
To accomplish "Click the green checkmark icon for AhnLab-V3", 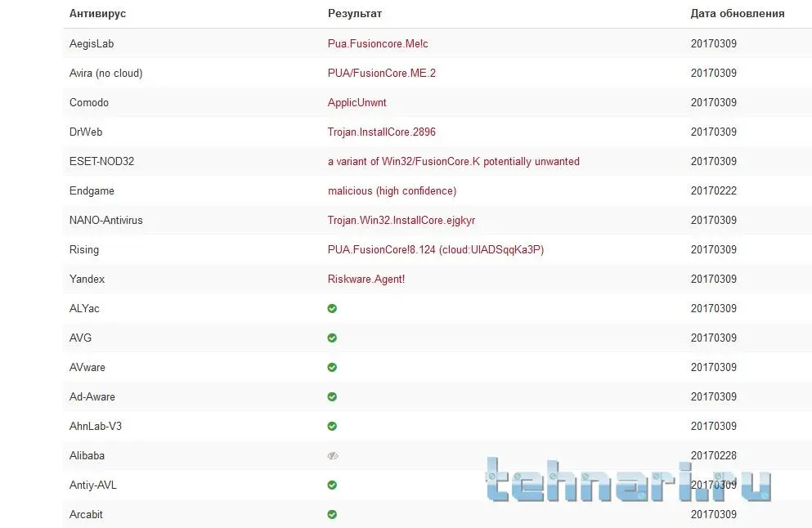I will [x=332, y=426].
